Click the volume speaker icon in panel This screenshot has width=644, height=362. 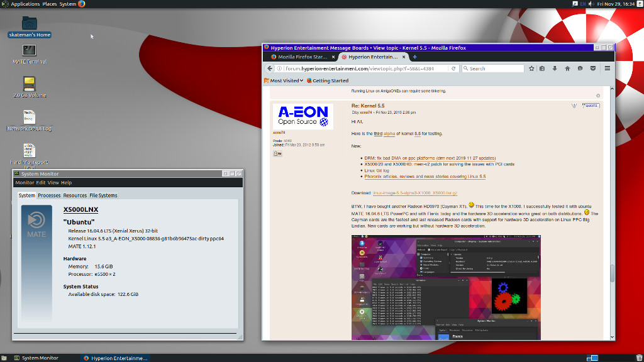click(x=591, y=4)
